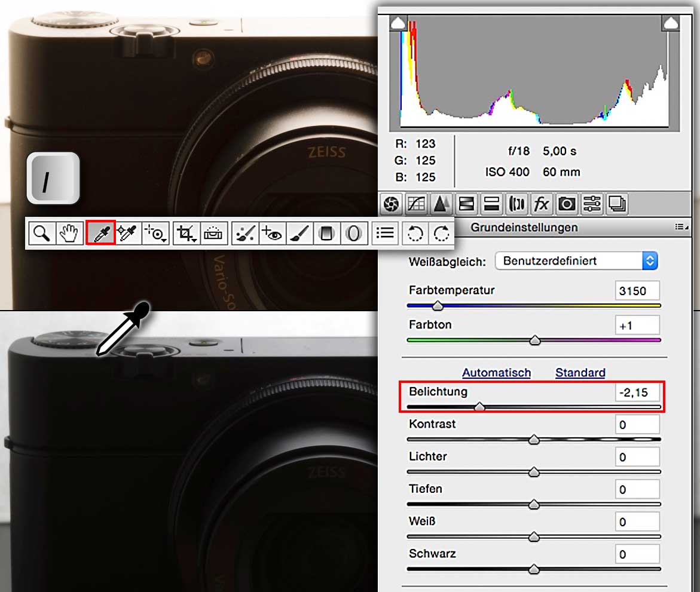Viewport: 700px width, 592px height.
Task: Toggle highlight clipping warning in histogram
Action: tap(671, 23)
